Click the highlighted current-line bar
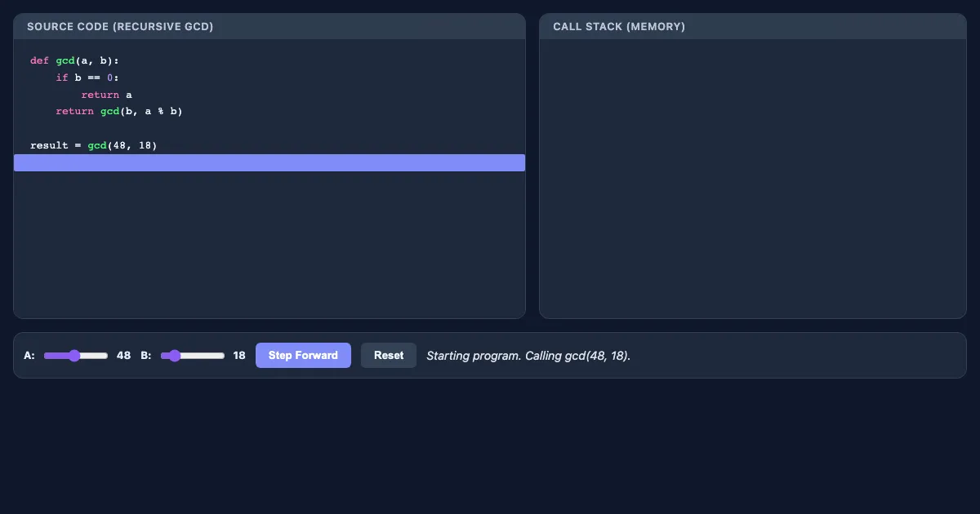 [269, 163]
